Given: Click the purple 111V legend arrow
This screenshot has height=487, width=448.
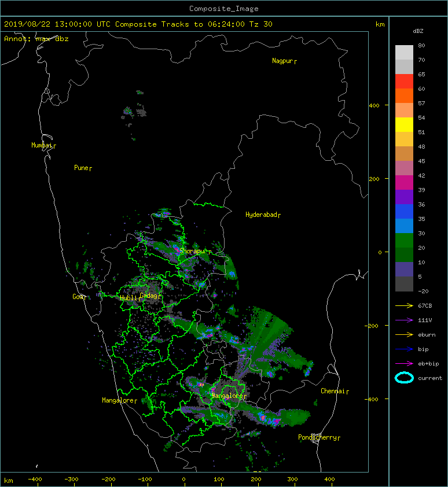Looking at the screenshot, I should 404,320.
